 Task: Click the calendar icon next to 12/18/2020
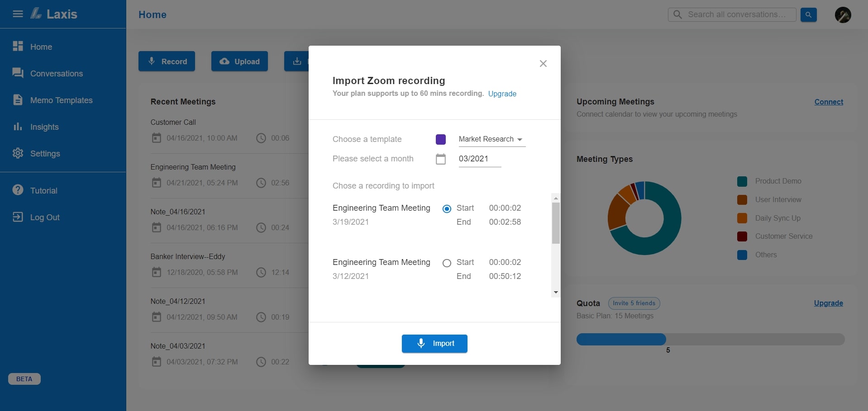[156, 272]
